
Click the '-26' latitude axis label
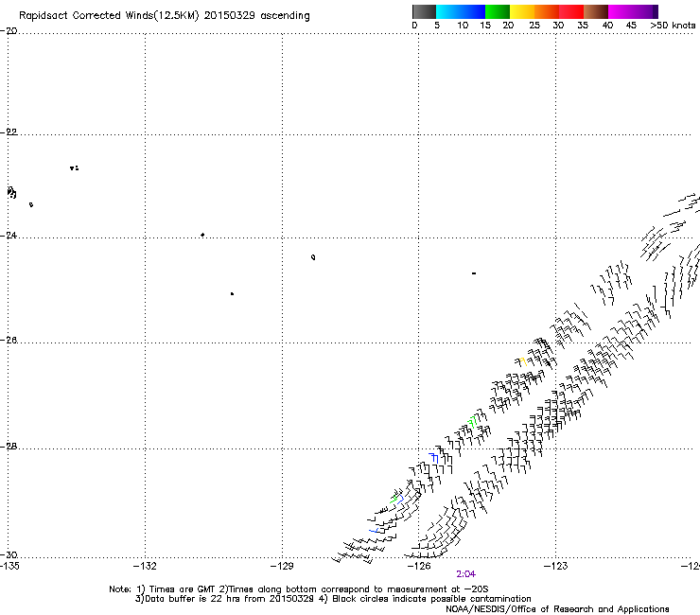9,341
